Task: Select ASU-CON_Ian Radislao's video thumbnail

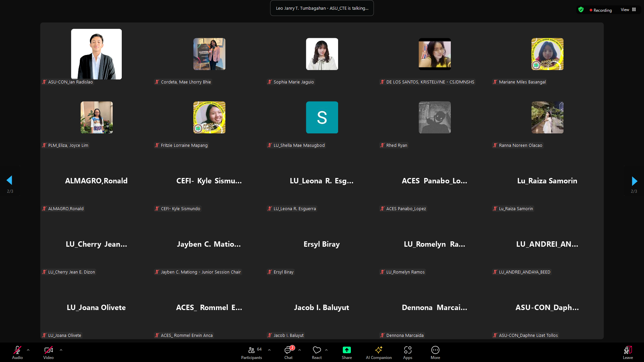Action: 96,54
